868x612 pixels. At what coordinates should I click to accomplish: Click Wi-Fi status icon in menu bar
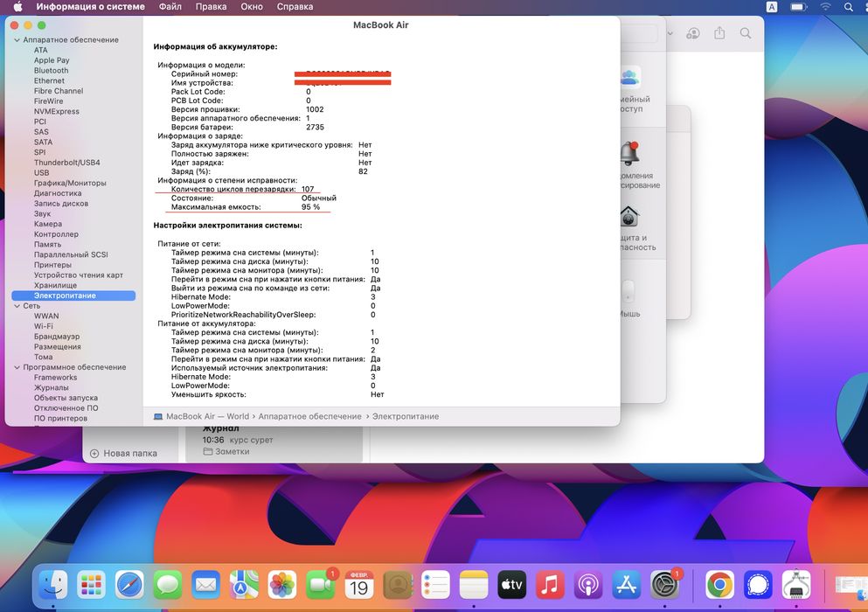click(x=825, y=7)
